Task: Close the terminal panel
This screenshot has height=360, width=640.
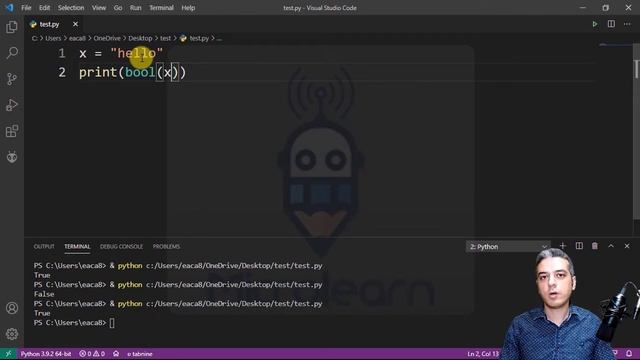Action: [x=627, y=246]
